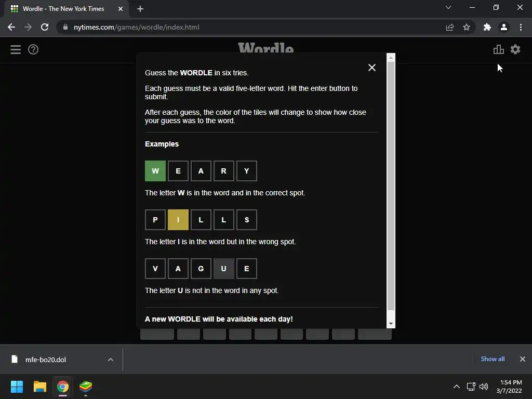Expand the mfe-bo20.dol download options chevron
The height and width of the screenshot is (399, 532).
click(x=111, y=360)
